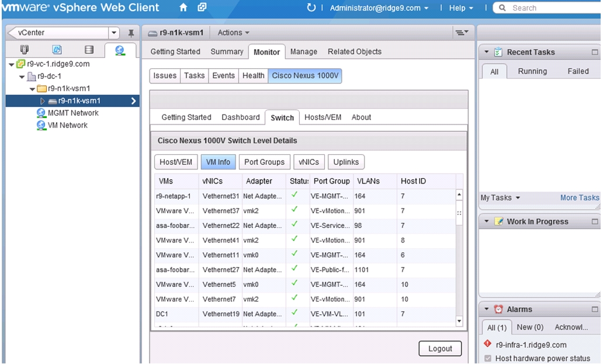Screen dimensions: 603x364
Task: Toggle the Host hardware power status checkbox
Action: tap(488, 358)
